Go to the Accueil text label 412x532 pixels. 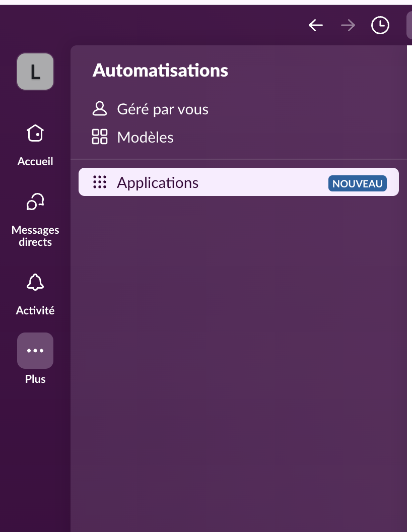tap(35, 162)
